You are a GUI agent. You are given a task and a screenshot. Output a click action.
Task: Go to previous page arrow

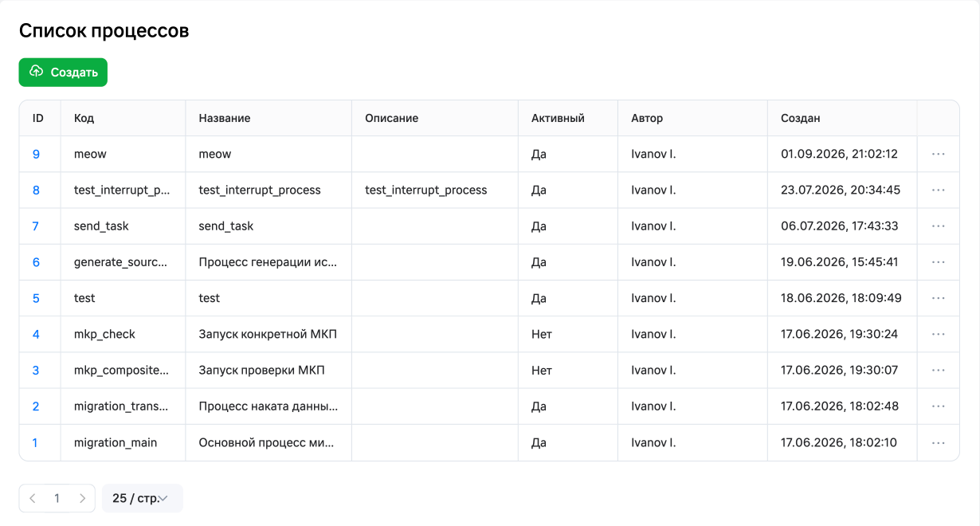[x=33, y=498]
